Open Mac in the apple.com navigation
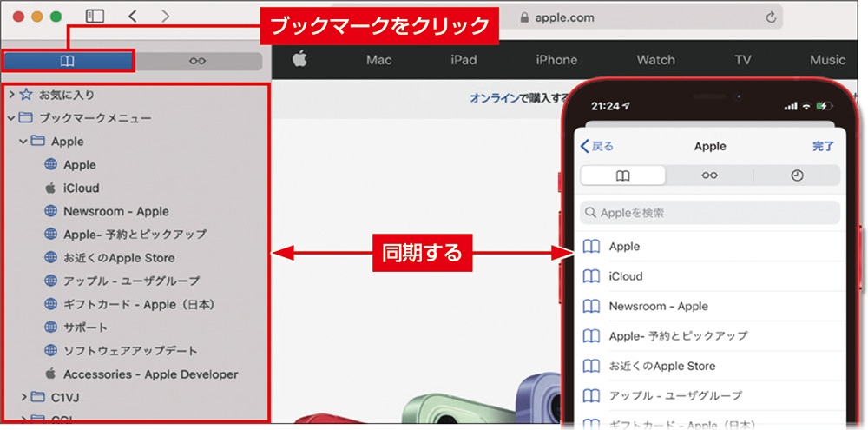868x430 pixels. click(379, 60)
